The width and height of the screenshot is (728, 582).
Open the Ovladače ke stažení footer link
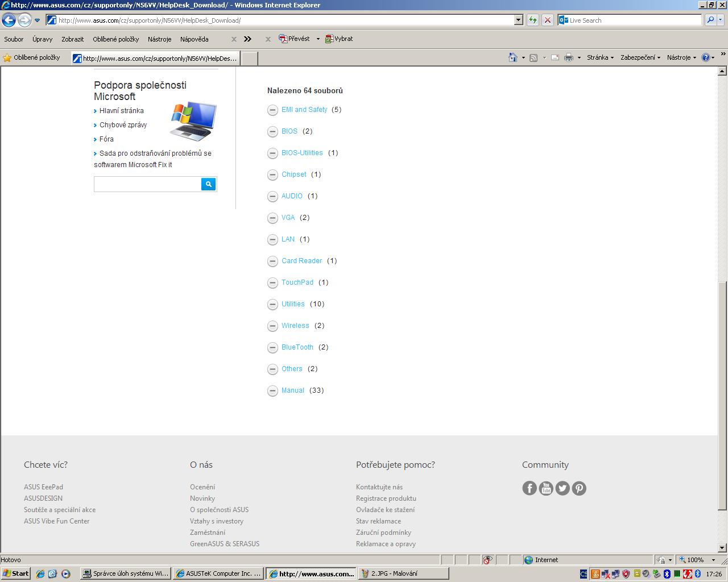[x=385, y=510]
